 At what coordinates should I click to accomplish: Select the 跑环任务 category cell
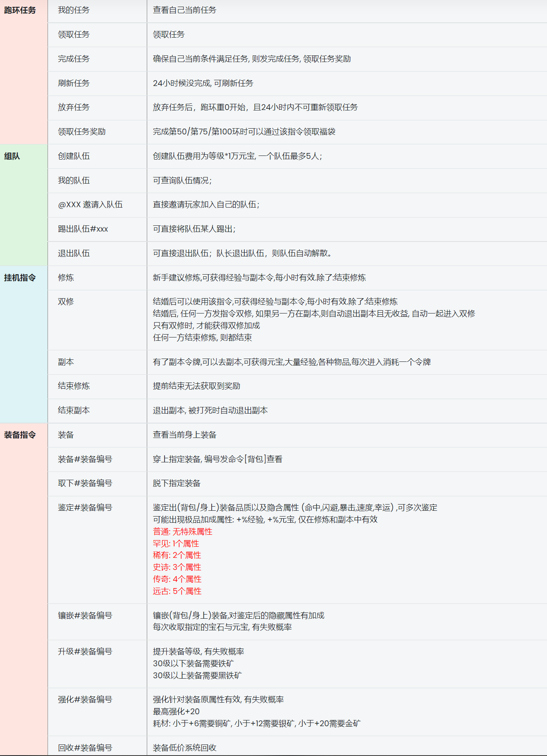pos(24,72)
